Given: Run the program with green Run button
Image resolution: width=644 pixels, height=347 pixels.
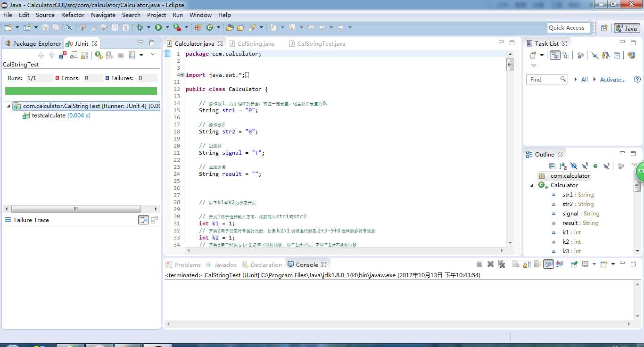Looking at the screenshot, I should [x=158, y=28].
